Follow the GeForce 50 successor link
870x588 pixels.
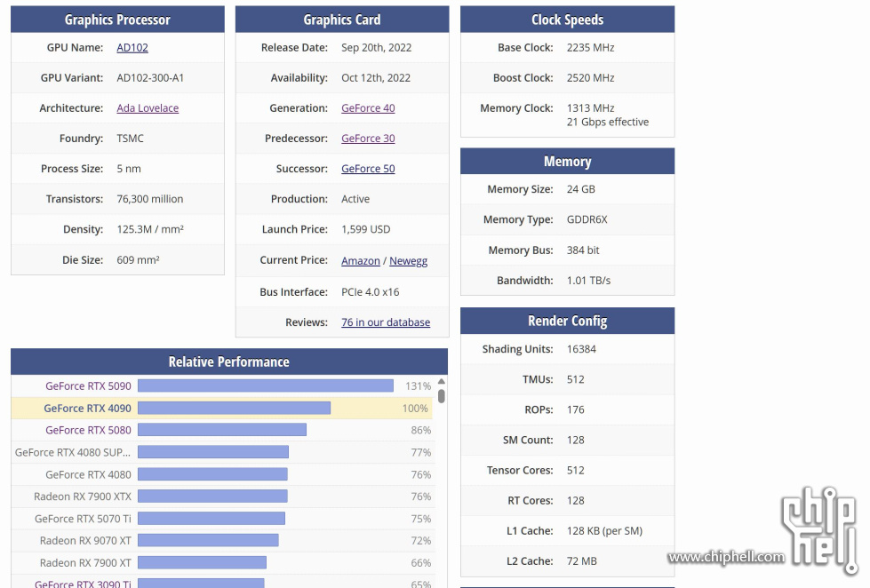coord(368,169)
